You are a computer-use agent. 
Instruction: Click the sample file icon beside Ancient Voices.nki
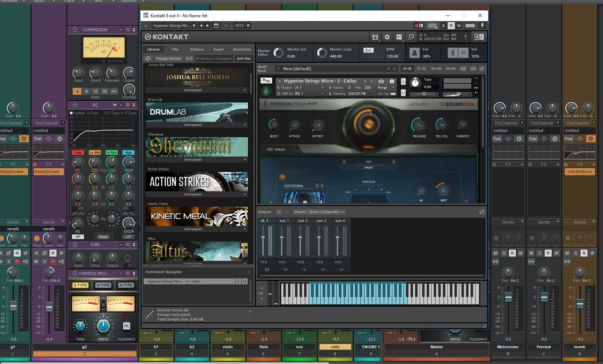click(149, 315)
